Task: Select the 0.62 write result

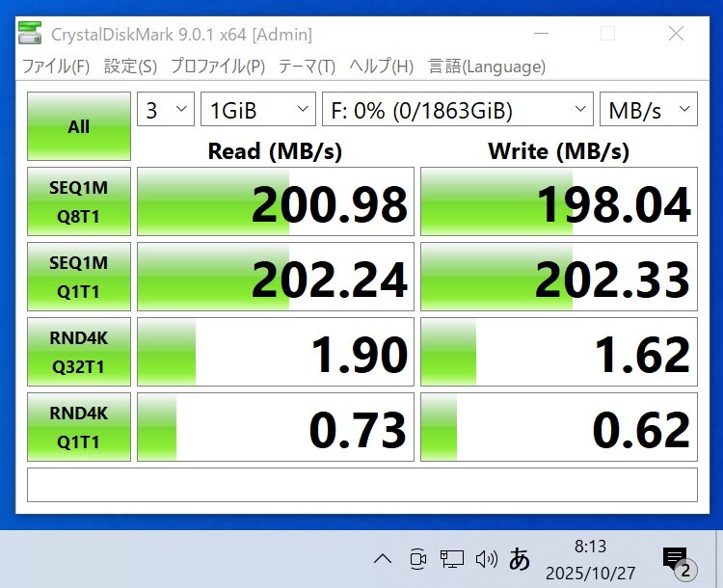Action: [x=559, y=427]
